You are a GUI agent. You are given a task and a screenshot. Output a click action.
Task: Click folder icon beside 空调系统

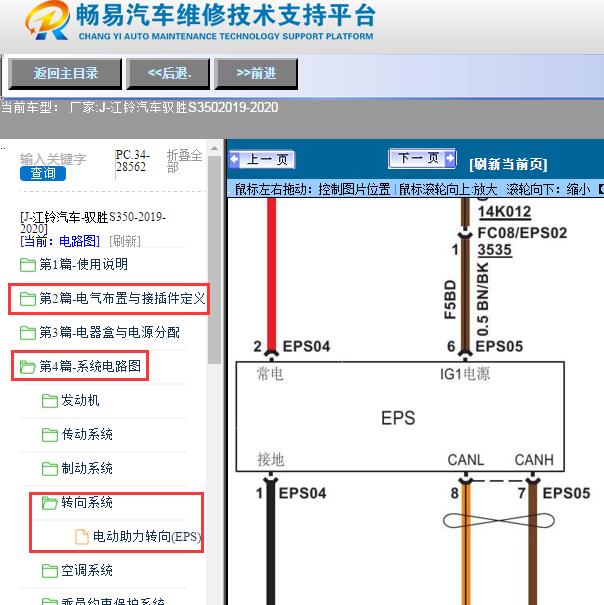point(50,570)
